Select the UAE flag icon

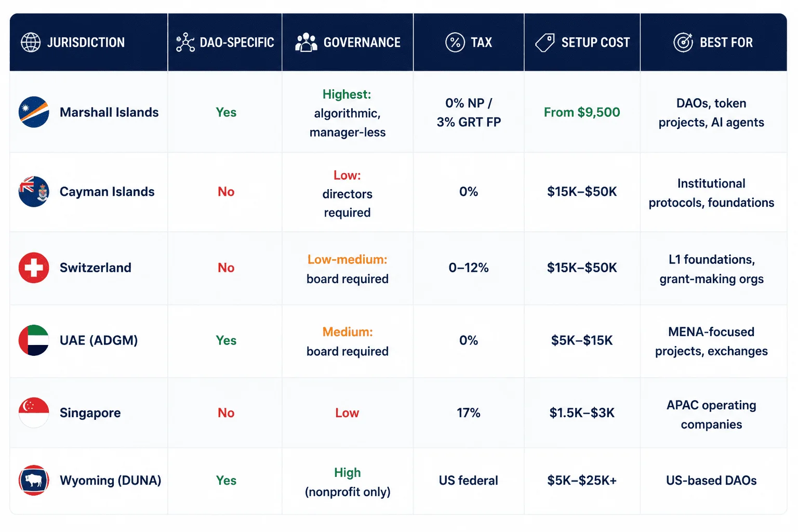pyautogui.click(x=34, y=340)
